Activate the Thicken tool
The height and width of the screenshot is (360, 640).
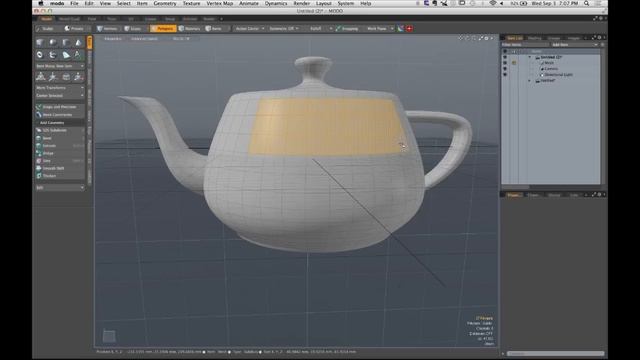(x=60, y=176)
